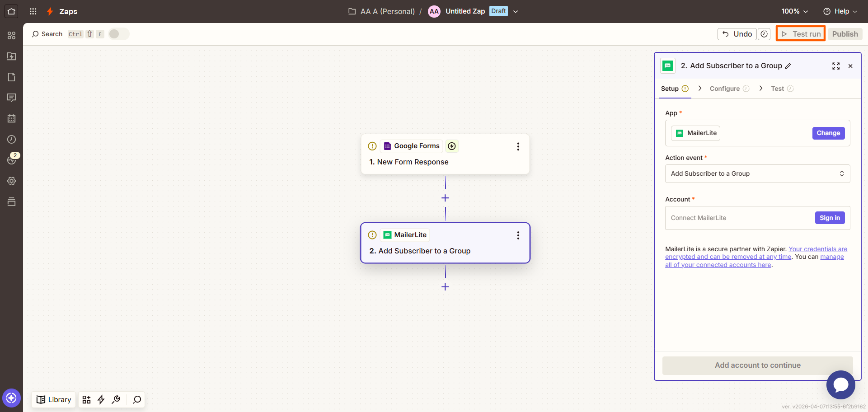Click the purple Copilot icon bottom-left
This screenshot has height=412, width=868.
click(x=11, y=398)
